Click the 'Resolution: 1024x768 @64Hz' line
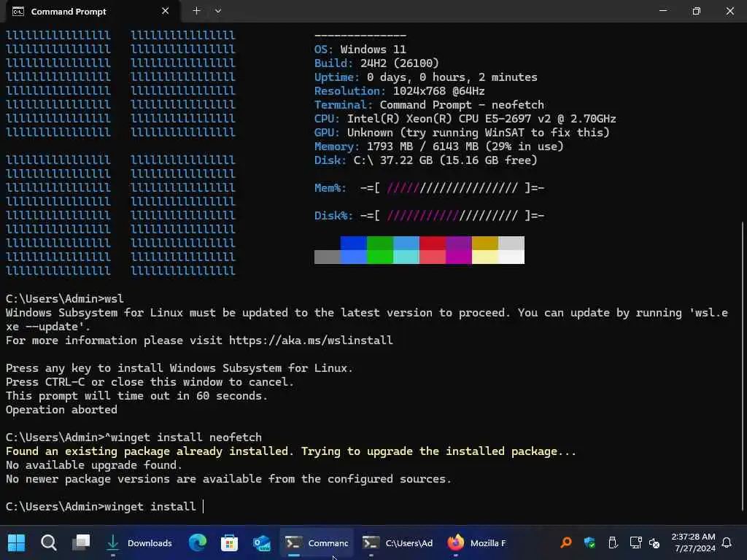The height and width of the screenshot is (560, 747). coord(399,91)
